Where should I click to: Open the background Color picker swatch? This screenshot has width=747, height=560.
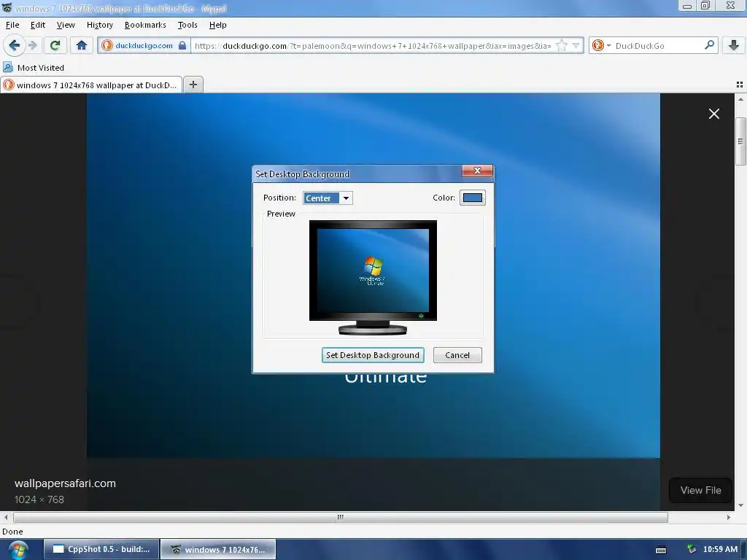coord(472,198)
